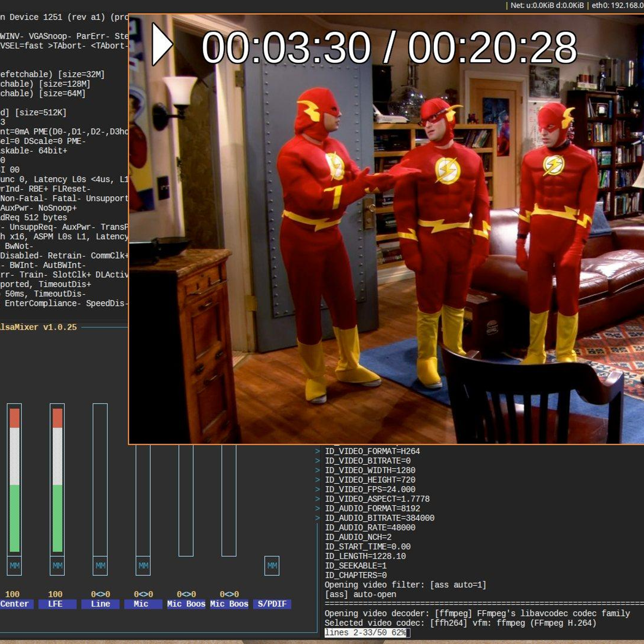644x644 pixels.
Task: Select the Line channel label in alsamixer
Action: (100, 604)
